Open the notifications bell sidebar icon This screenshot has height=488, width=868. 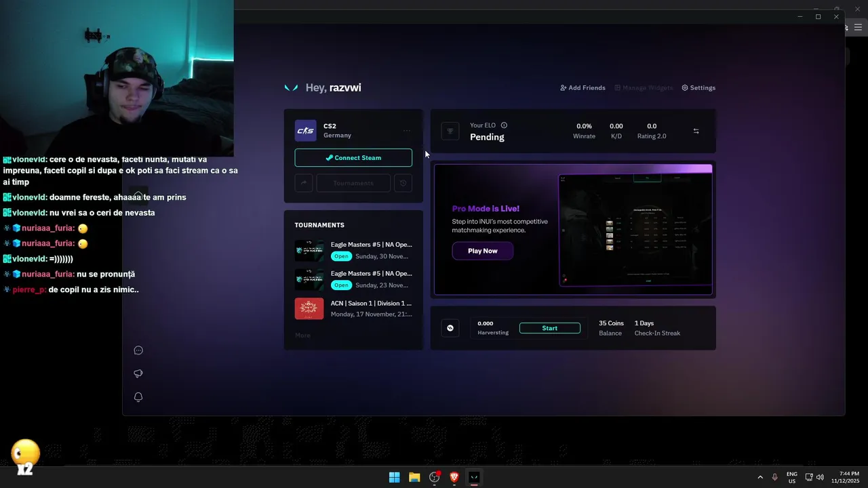[x=138, y=397]
